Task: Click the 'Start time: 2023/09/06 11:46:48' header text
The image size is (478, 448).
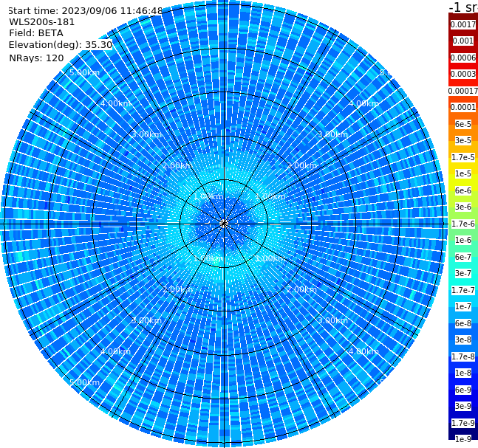Action: [x=85, y=10]
